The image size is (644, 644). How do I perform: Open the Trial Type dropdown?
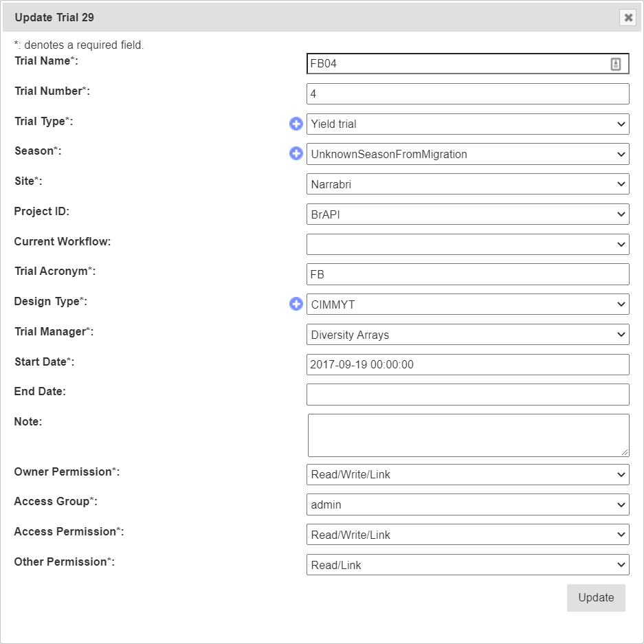(x=467, y=124)
